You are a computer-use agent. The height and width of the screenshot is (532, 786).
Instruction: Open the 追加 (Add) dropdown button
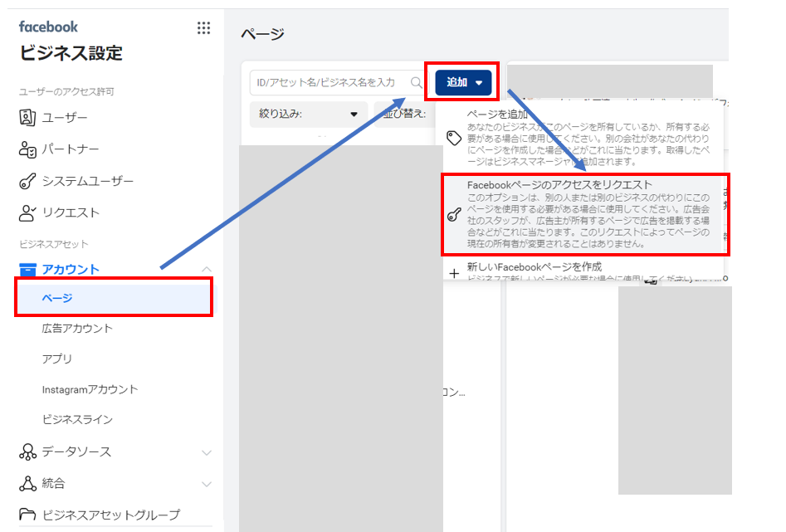(463, 82)
